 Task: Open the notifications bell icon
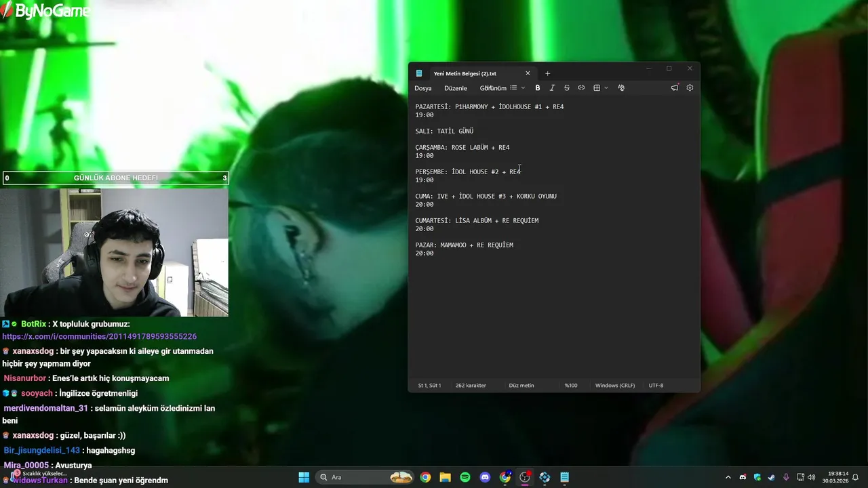(856, 477)
